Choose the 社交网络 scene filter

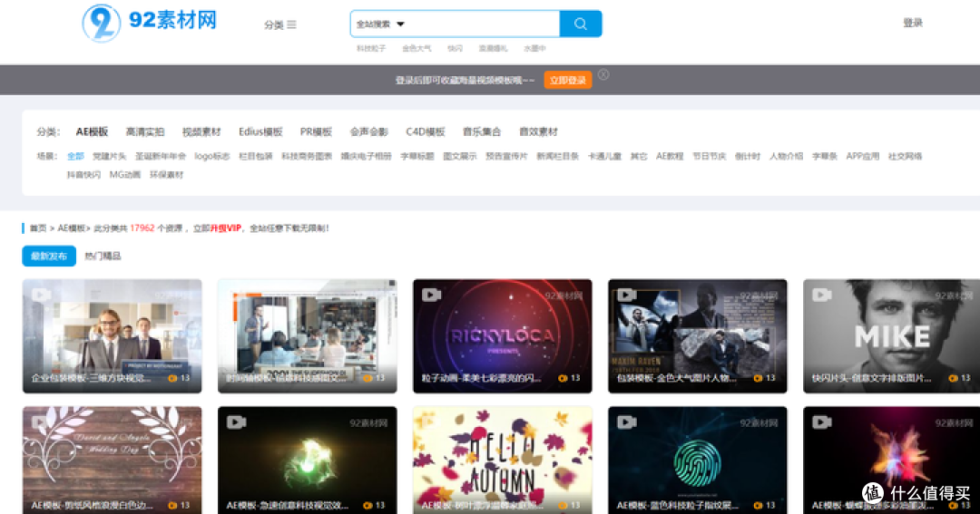coord(905,156)
